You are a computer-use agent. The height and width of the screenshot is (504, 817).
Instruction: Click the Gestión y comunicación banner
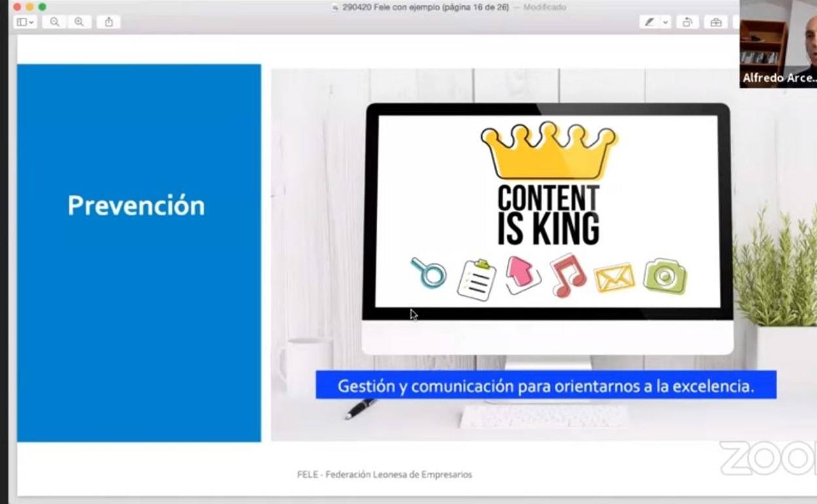[x=547, y=386]
